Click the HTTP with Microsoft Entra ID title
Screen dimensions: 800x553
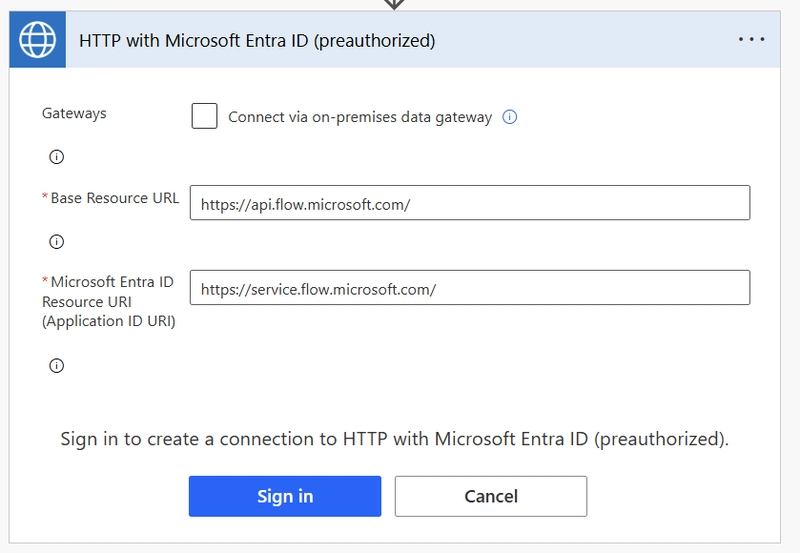tap(257, 40)
